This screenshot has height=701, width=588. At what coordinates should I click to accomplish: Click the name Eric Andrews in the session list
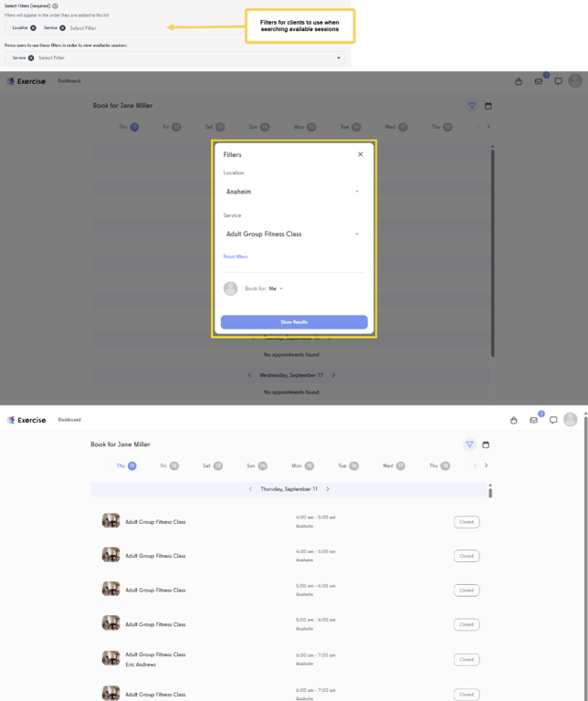pos(141,664)
